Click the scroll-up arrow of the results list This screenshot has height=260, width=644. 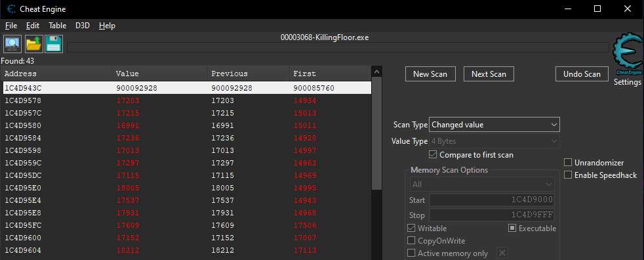pos(376,72)
